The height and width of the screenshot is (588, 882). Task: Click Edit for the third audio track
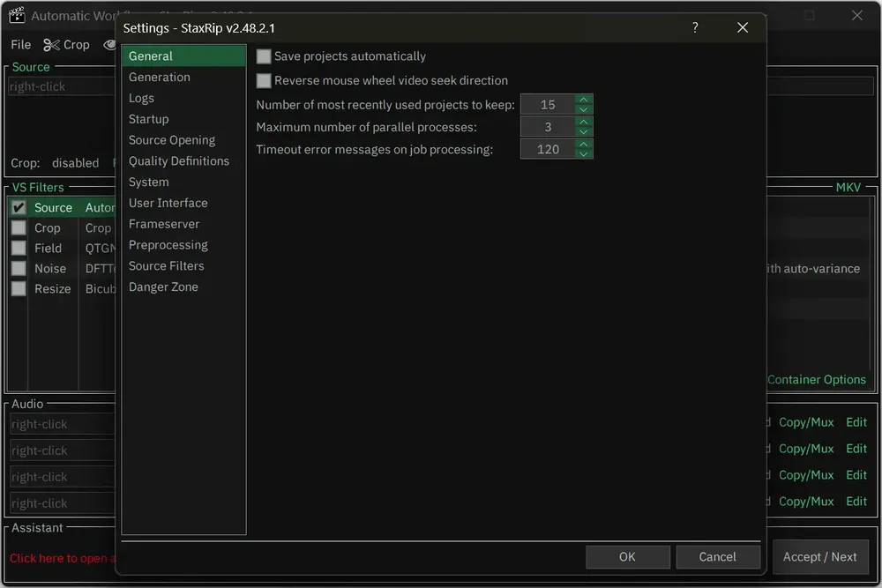click(x=856, y=475)
